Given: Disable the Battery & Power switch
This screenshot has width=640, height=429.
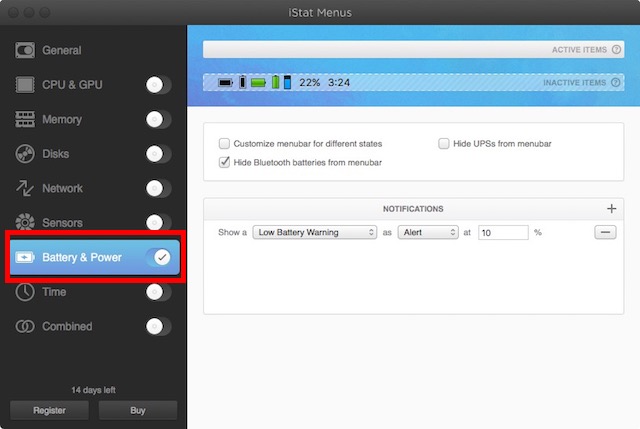Looking at the screenshot, I should [158, 257].
